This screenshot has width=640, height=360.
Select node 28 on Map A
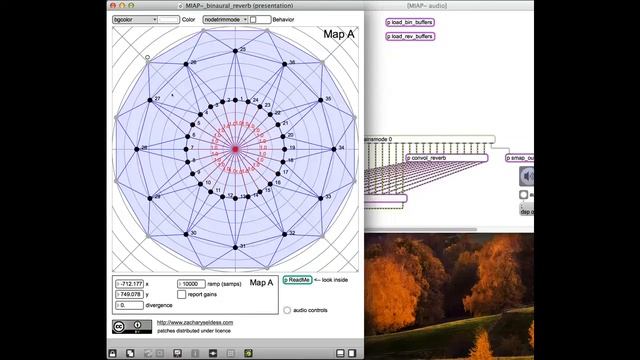tap(137, 149)
